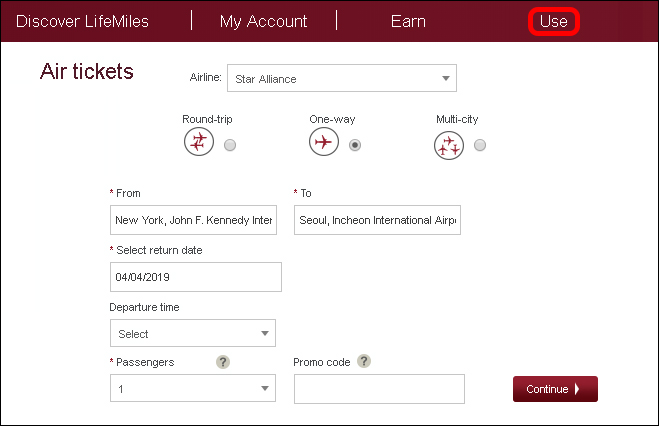Viewport: 659px width, 426px height.
Task: Click the Round-trip crossed planes icon
Action: pyautogui.click(x=199, y=142)
